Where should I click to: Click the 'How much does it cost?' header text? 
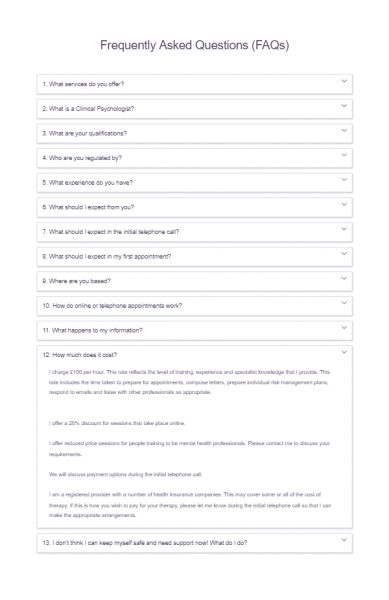80,355
